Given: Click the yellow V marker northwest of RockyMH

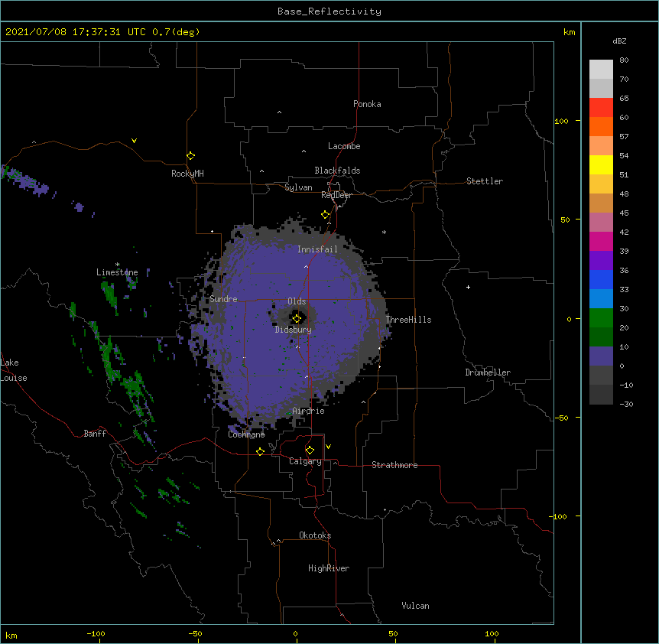Looking at the screenshot, I should [134, 141].
